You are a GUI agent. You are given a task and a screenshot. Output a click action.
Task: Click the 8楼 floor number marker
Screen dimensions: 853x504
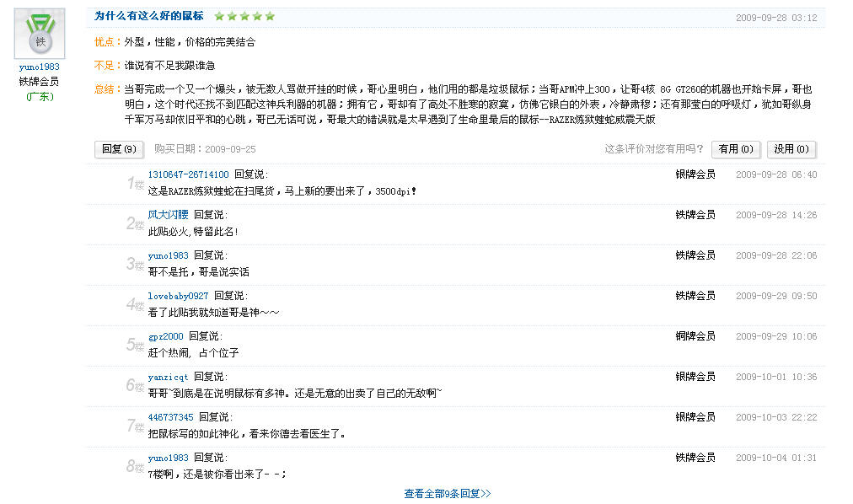(x=135, y=466)
